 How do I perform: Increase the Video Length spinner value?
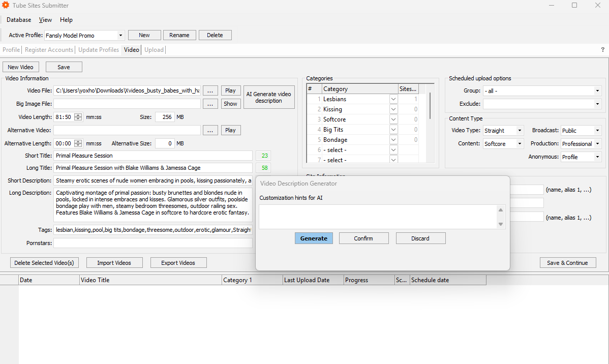[78, 115]
